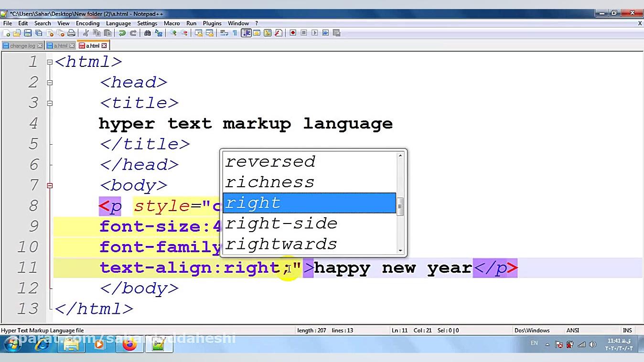Close the change.log tab
The image size is (644, 362).
click(x=40, y=46)
